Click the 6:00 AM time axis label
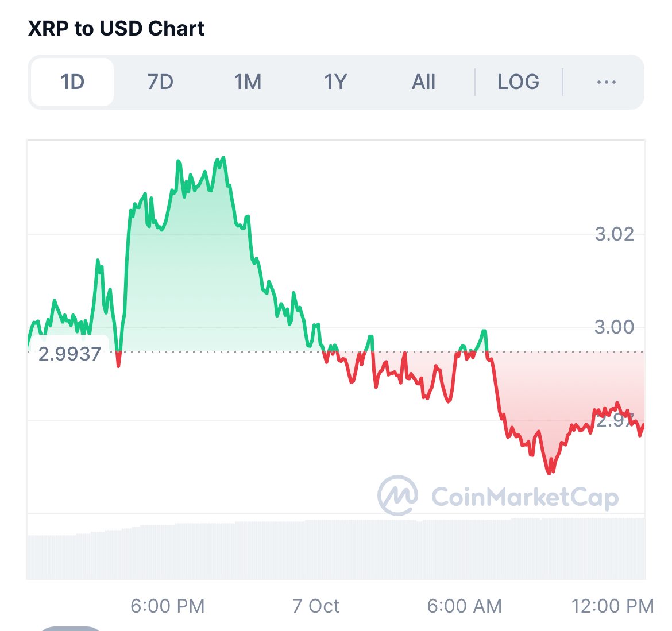Image resolution: width=672 pixels, height=631 pixels. (464, 606)
